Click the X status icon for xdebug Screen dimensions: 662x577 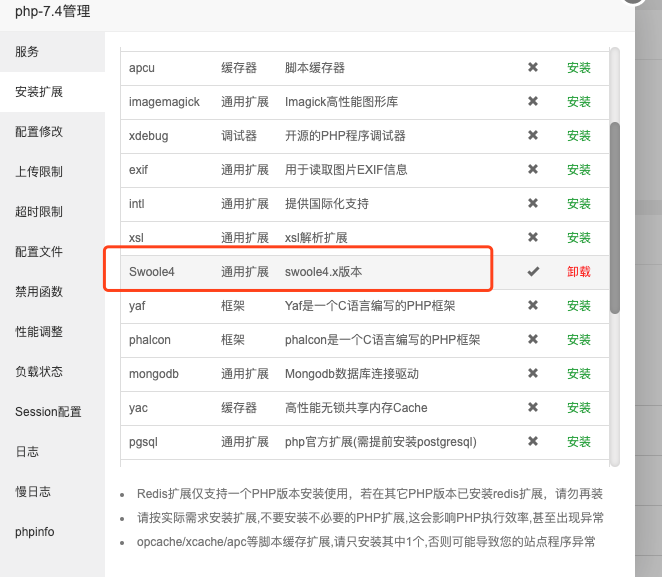[533, 135]
